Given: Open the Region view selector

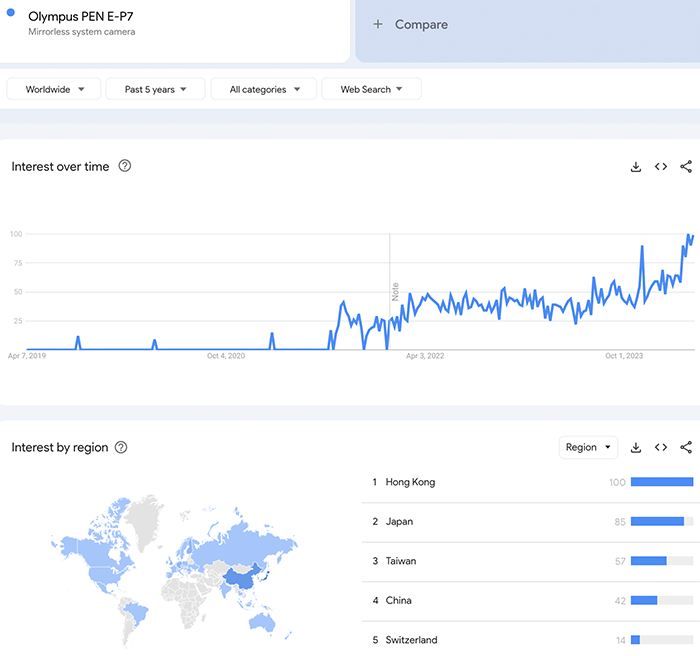Looking at the screenshot, I should point(588,448).
